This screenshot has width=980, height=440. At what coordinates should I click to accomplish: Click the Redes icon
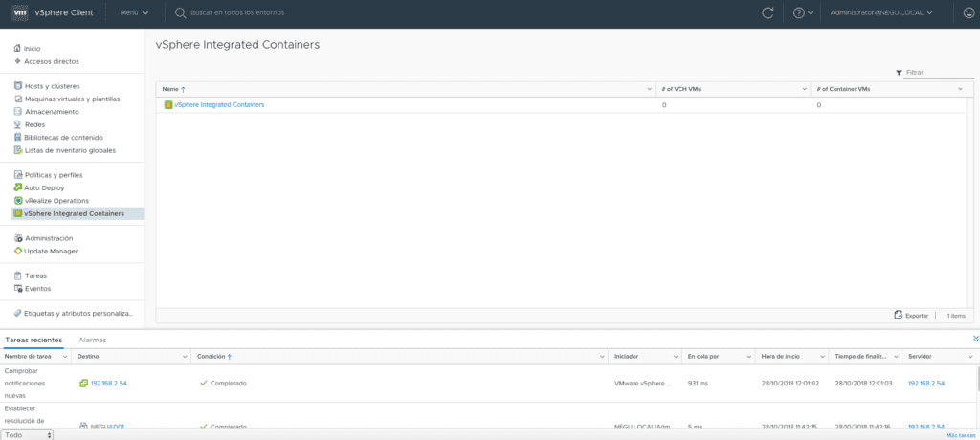tap(18, 124)
